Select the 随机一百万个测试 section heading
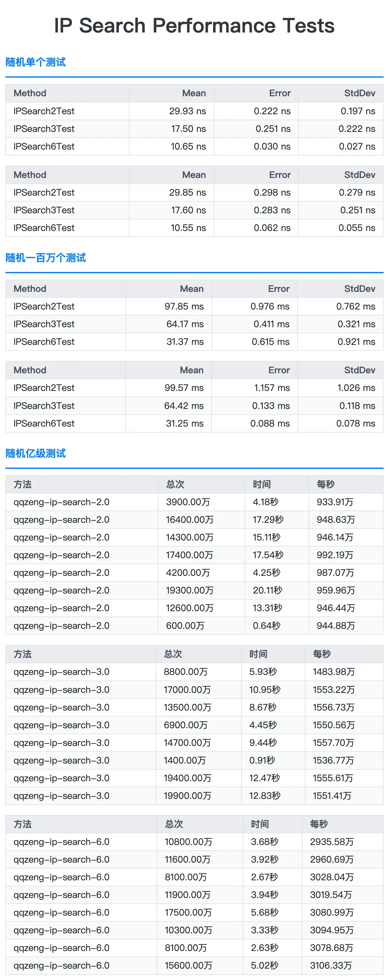The height and width of the screenshot is (980, 388). pos(46,257)
